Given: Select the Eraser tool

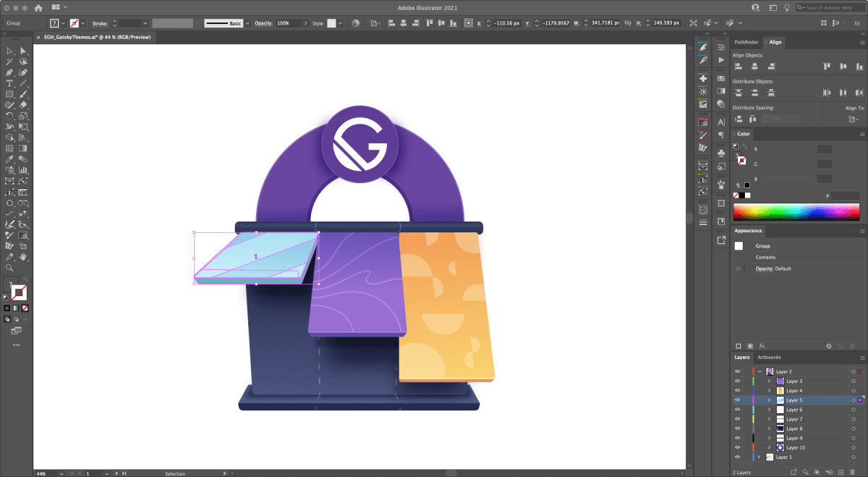Looking at the screenshot, I should tap(23, 105).
